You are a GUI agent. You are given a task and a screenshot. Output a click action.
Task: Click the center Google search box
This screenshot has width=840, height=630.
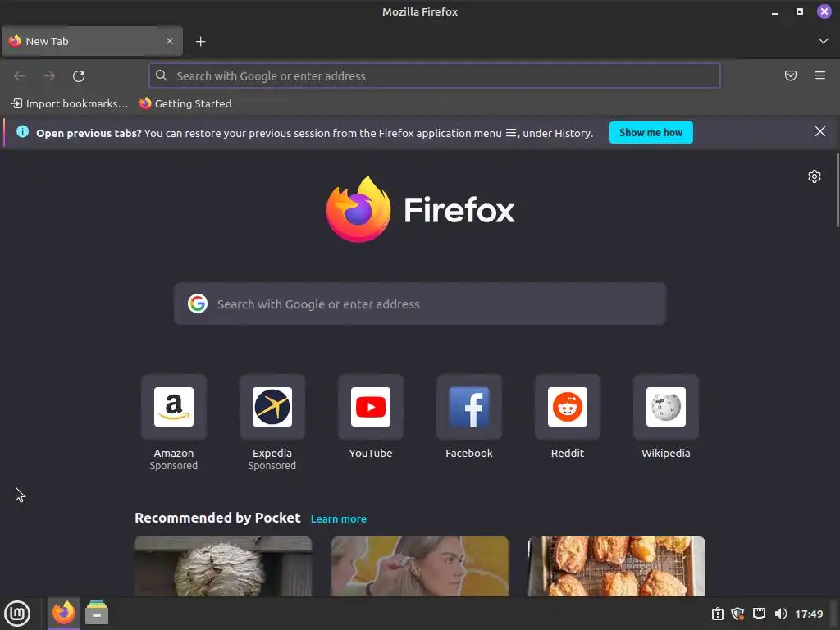click(420, 304)
